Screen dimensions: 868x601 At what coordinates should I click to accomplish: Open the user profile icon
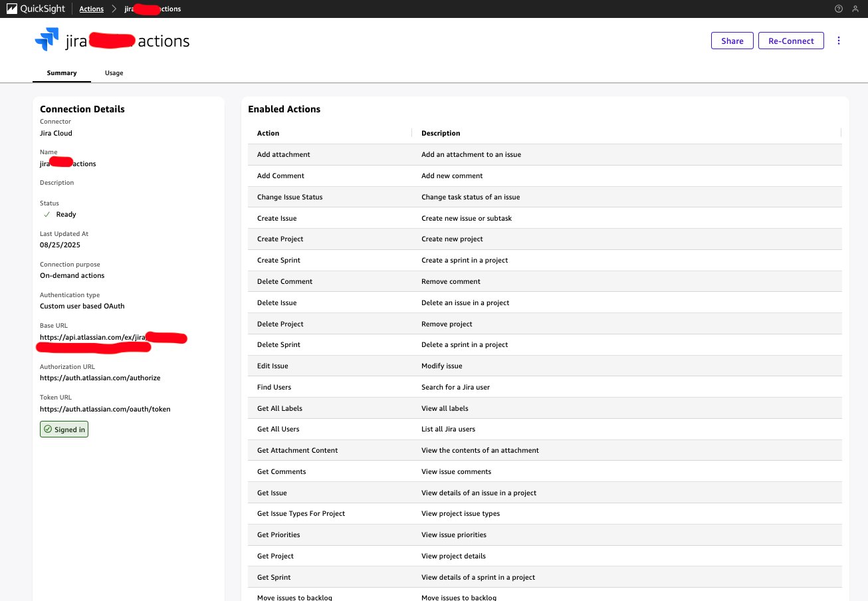click(x=855, y=9)
